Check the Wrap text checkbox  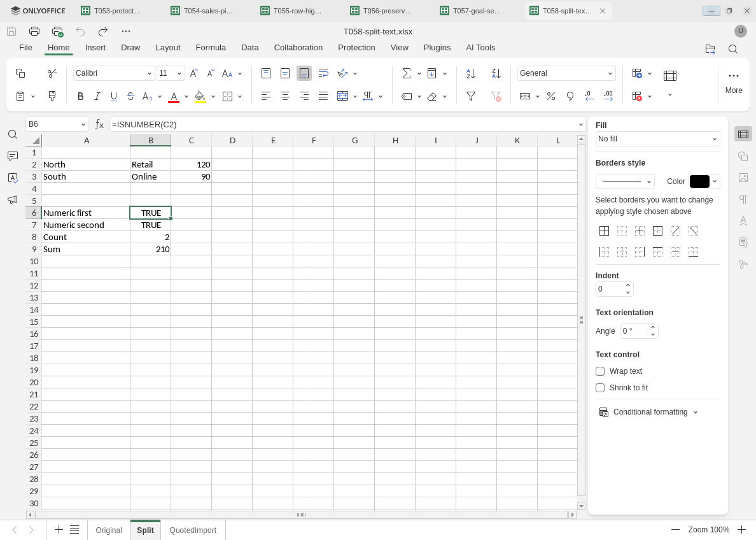point(600,371)
